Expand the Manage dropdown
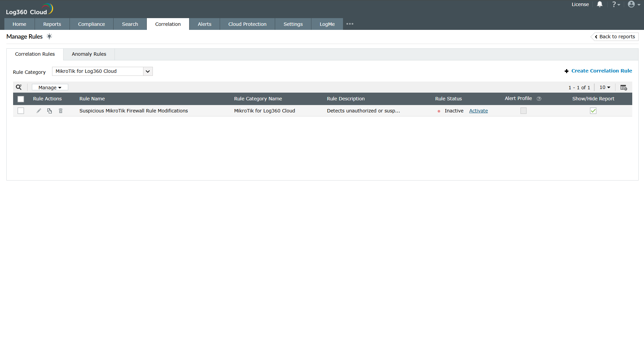The width and height of the screenshot is (644, 345). pyautogui.click(x=50, y=87)
